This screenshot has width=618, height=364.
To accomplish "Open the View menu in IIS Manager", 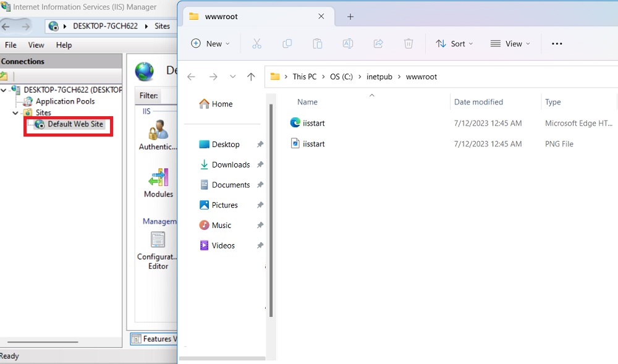I will coord(36,44).
